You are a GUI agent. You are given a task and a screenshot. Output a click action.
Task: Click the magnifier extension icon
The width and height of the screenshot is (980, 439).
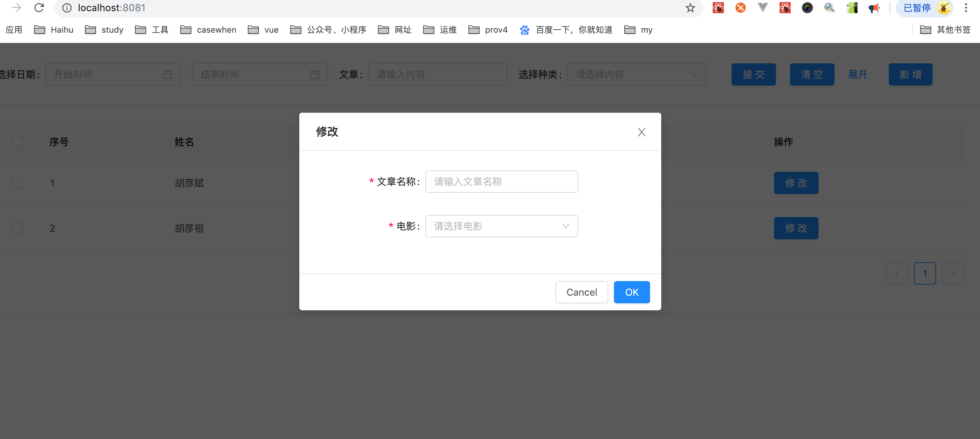tap(829, 8)
